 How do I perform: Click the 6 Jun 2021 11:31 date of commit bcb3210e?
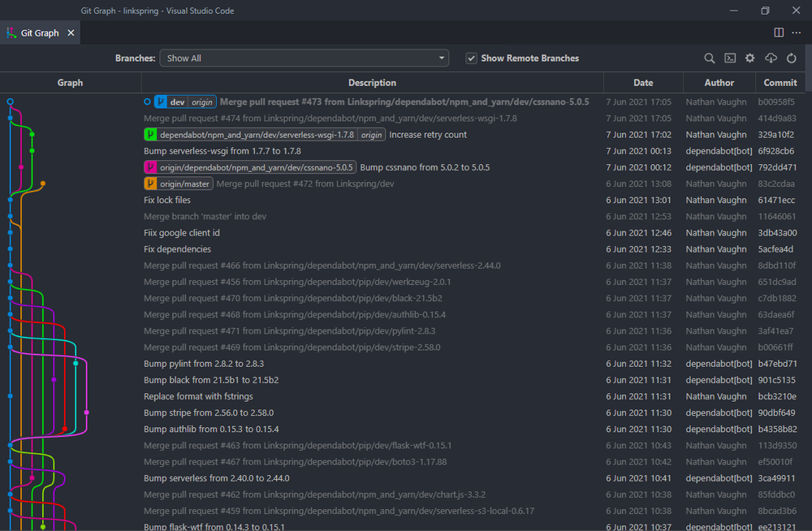[x=638, y=396]
